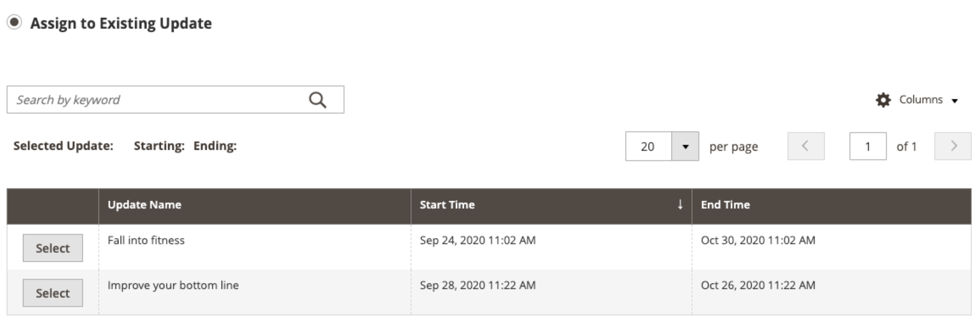Sort by the End Time column
This screenshot has height=323, width=980.
click(725, 205)
